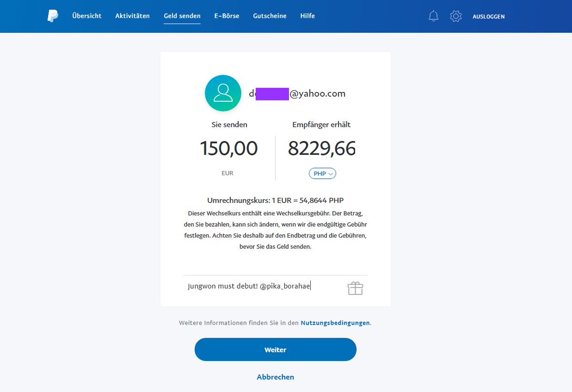The width and height of the screenshot is (572, 392).
Task: Open Gutscheine in the top navigation
Action: 270,16
